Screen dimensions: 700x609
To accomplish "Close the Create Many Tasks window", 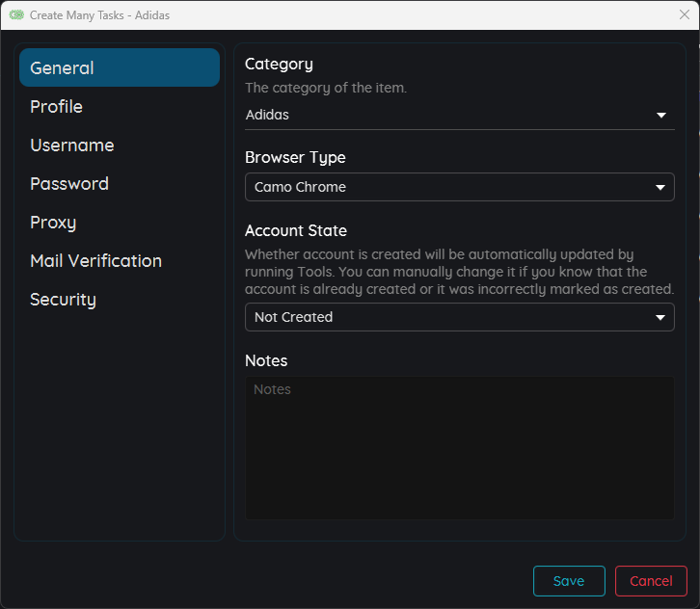I will tap(685, 14).
